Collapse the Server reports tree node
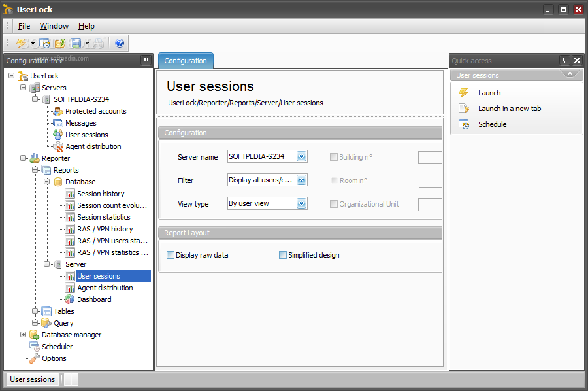Image resolution: width=588 pixels, height=391 pixels. pos(47,263)
